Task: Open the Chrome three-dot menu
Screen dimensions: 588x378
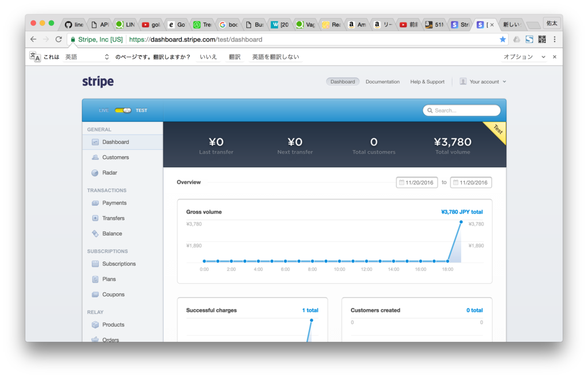Action: coord(555,40)
